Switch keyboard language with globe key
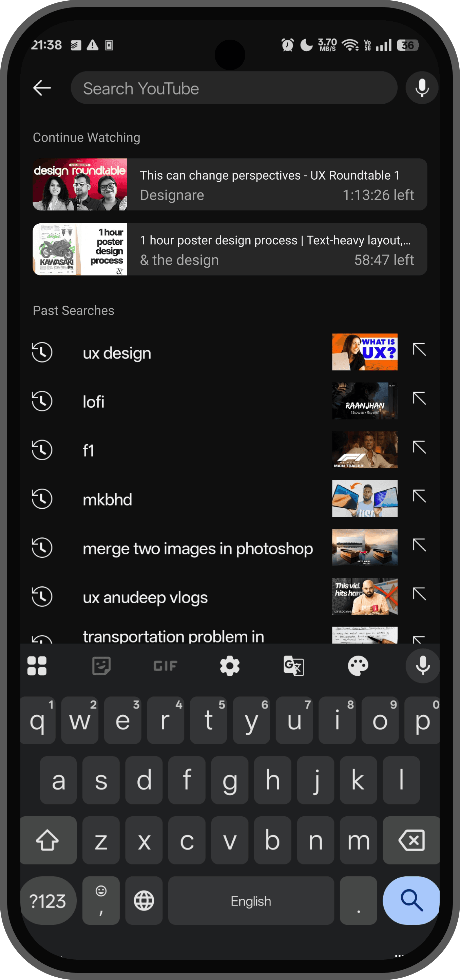The width and height of the screenshot is (460, 980). tap(144, 900)
